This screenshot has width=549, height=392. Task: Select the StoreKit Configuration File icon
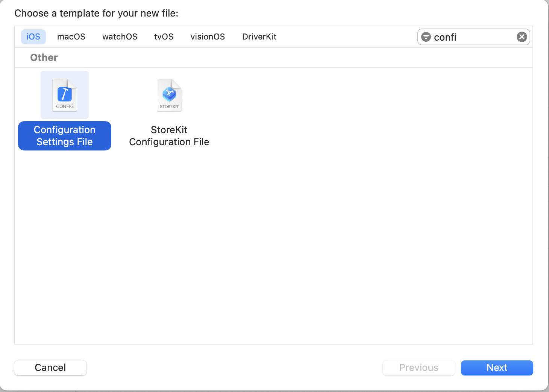point(169,95)
